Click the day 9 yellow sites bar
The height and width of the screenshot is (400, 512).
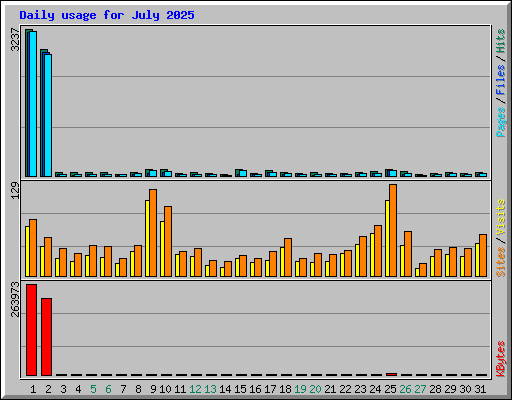tap(147, 238)
